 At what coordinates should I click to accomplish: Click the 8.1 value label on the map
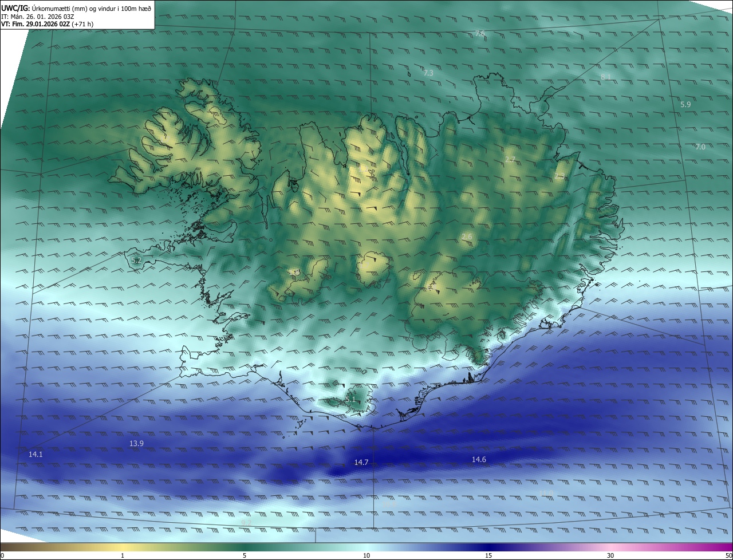(x=606, y=77)
